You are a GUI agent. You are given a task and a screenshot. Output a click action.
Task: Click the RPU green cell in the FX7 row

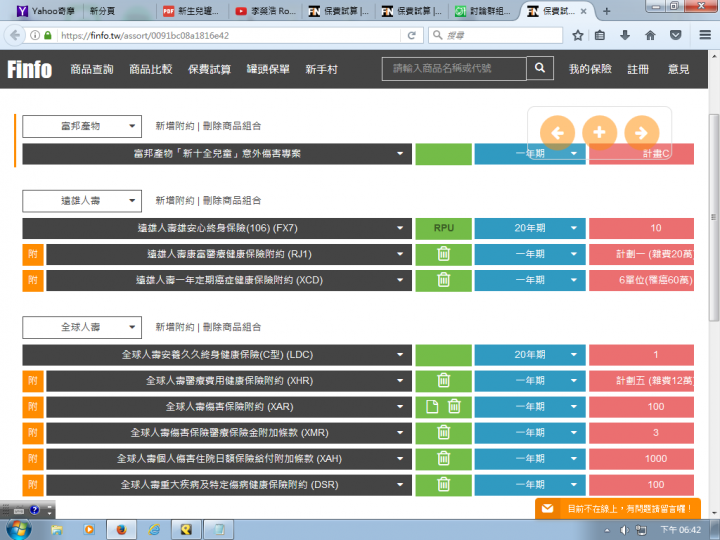[444, 228]
